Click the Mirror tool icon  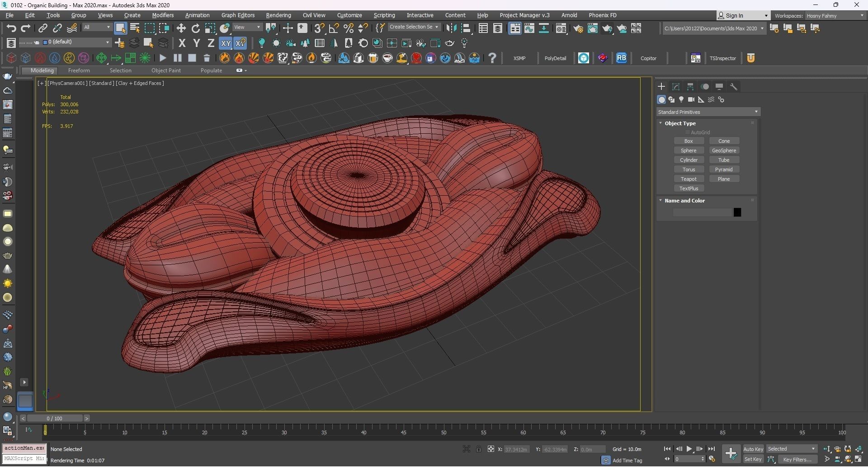451,28
